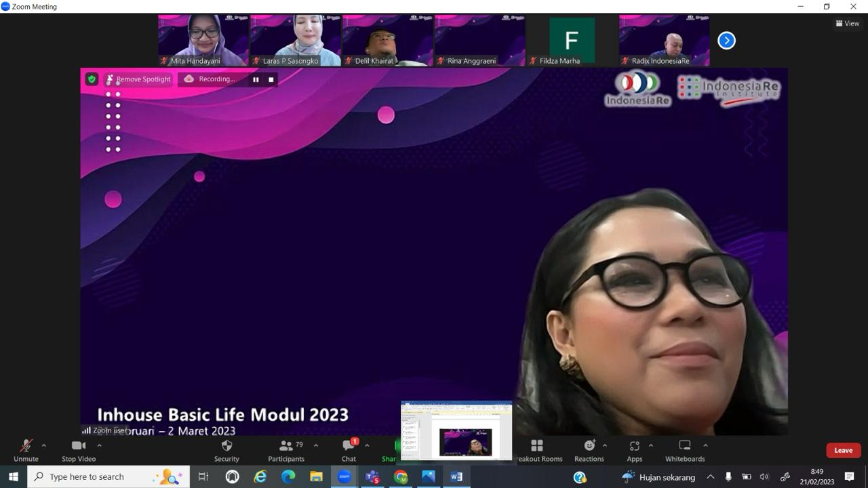
Task: Open the Chat panel
Action: (x=349, y=451)
